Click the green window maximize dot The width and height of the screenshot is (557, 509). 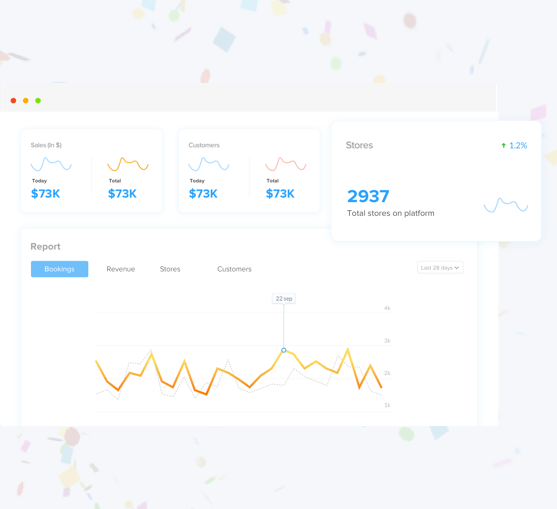(x=38, y=101)
